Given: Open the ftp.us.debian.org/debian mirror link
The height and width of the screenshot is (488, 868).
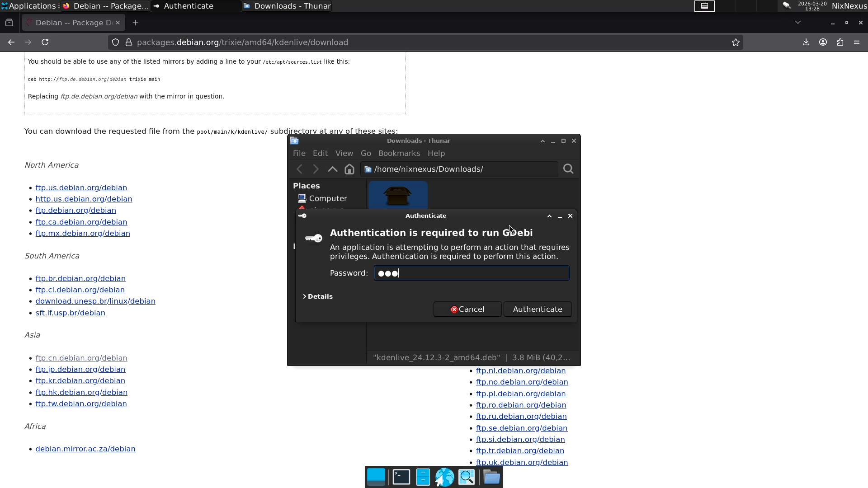Looking at the screenshot, I should [81, 188].
